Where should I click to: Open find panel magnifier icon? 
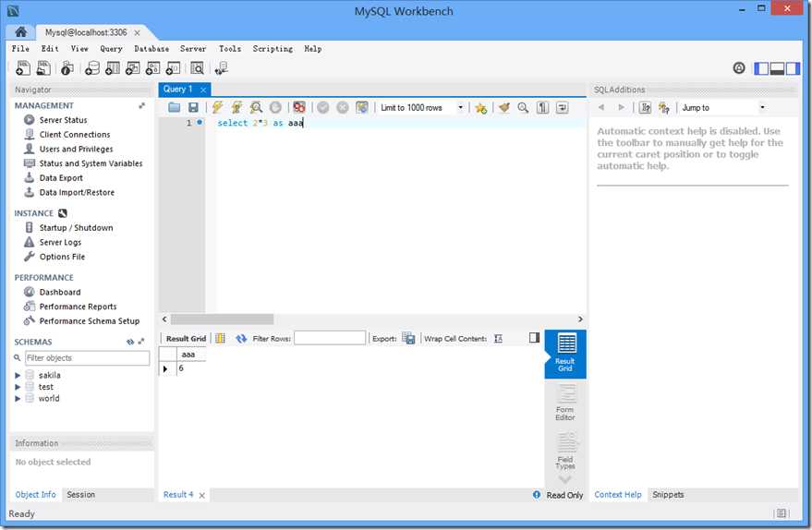523,107
